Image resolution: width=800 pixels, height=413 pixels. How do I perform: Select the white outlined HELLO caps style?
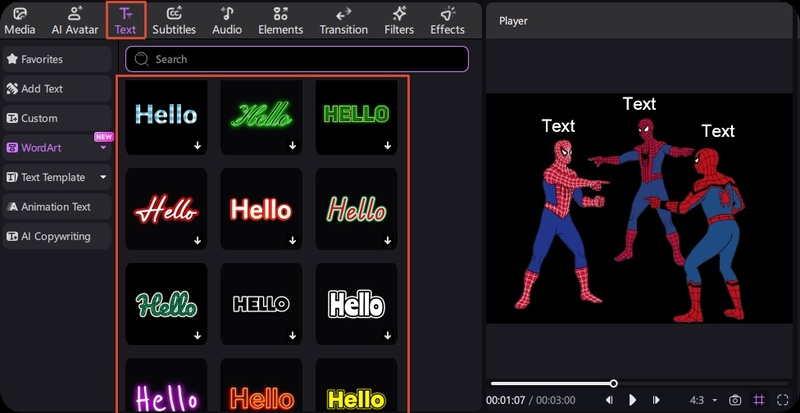pos(261,304)
